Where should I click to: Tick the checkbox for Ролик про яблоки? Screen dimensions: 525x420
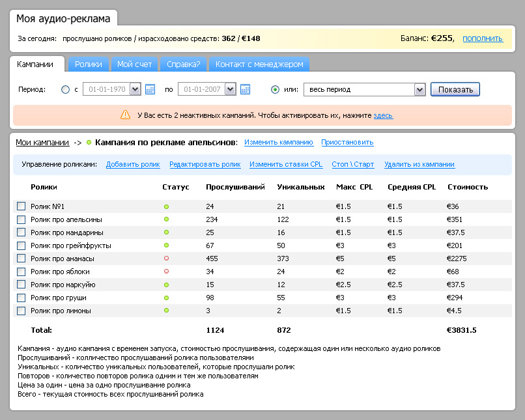tap(21, 272)
